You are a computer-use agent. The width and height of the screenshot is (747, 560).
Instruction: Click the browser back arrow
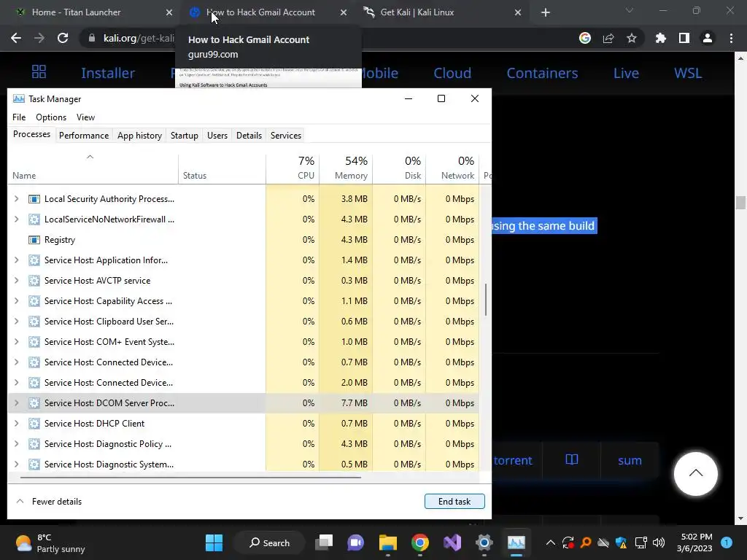pos(16,38)
